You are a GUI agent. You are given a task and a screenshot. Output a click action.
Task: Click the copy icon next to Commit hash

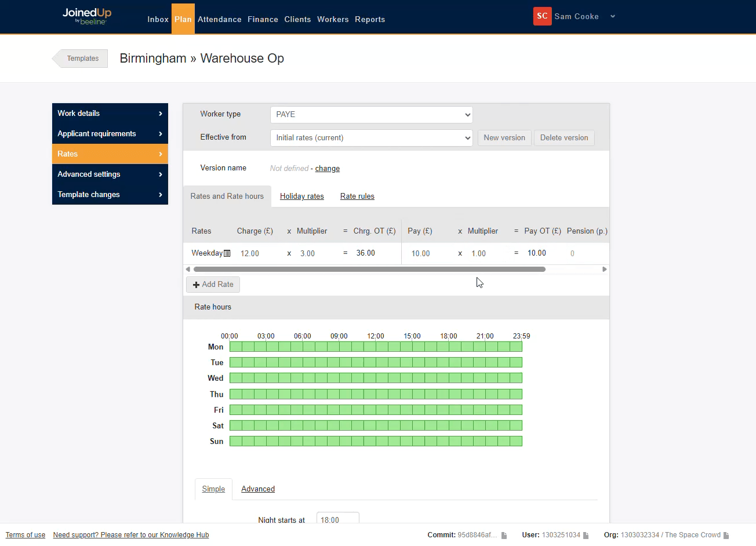click(504, 535)
